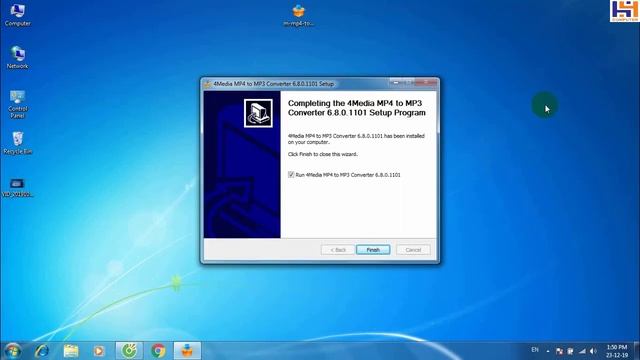Image resolution: width=640 pixels, height=360 pixels.
Task: Show hidden system tray icons
Action: click(548, 351)
